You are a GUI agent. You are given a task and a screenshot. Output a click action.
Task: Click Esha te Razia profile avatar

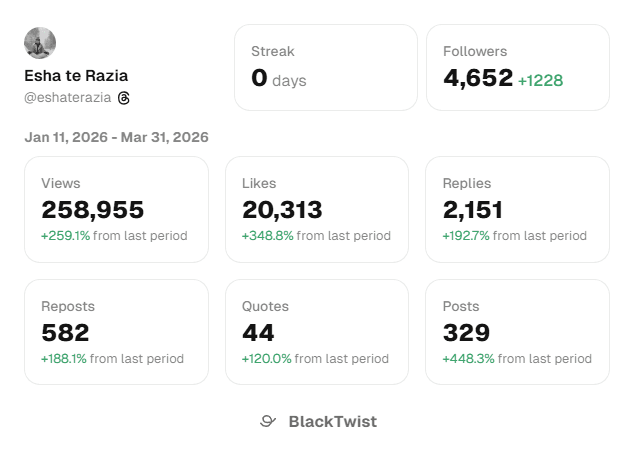40,43
